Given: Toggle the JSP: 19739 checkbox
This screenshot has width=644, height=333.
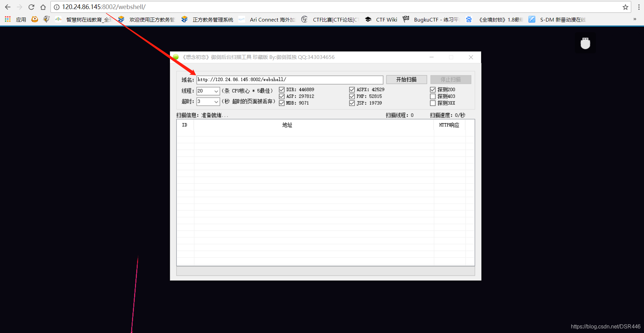Looking at the screenshot, I should point(352,103).
